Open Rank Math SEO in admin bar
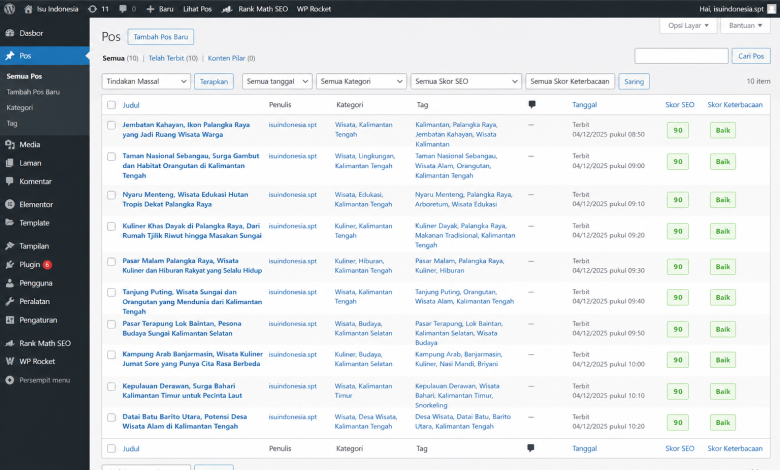Image resolution: width=780 pixels, height=470 pixels. click(x=255, y=9)
